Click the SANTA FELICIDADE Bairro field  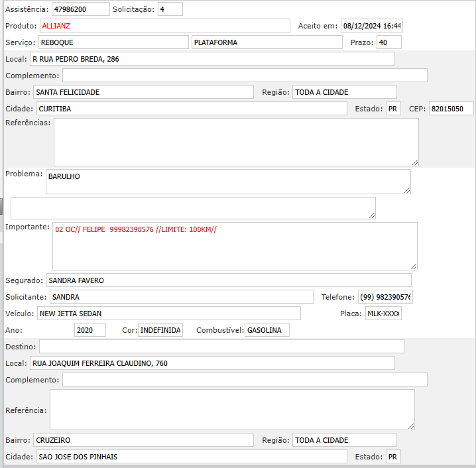click(x=143, y=92)
